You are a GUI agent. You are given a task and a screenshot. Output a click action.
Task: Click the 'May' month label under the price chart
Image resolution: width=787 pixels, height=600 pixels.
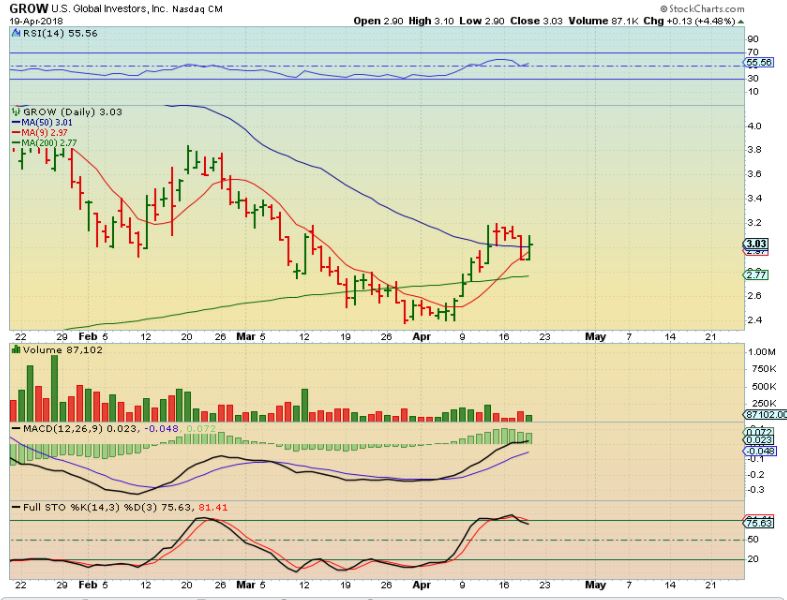tap(595, 336)
